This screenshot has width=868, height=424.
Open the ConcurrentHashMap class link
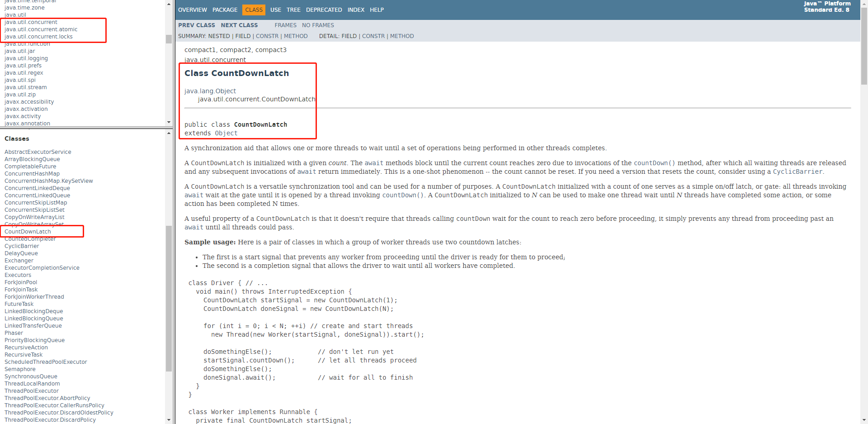(32, 174)
